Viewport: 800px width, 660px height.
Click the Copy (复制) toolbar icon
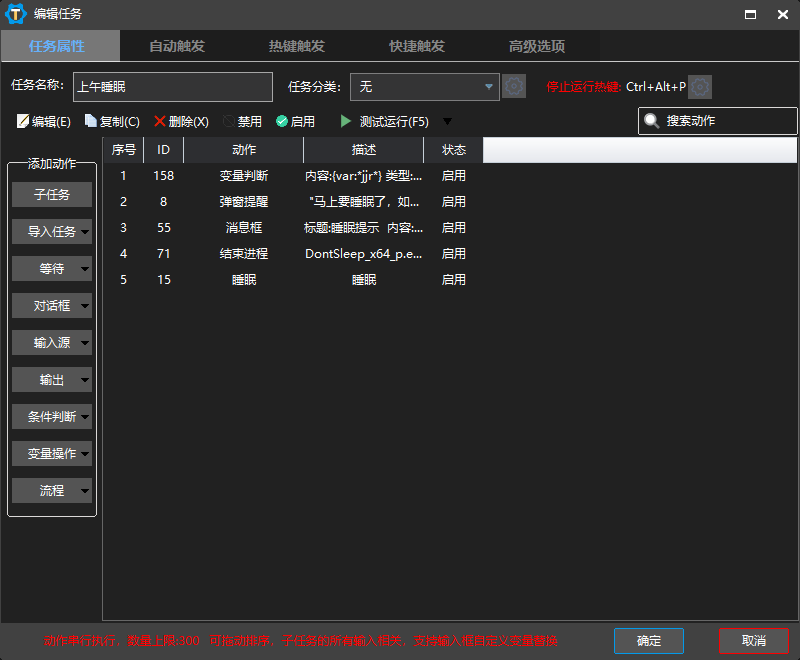coord(91,121)
